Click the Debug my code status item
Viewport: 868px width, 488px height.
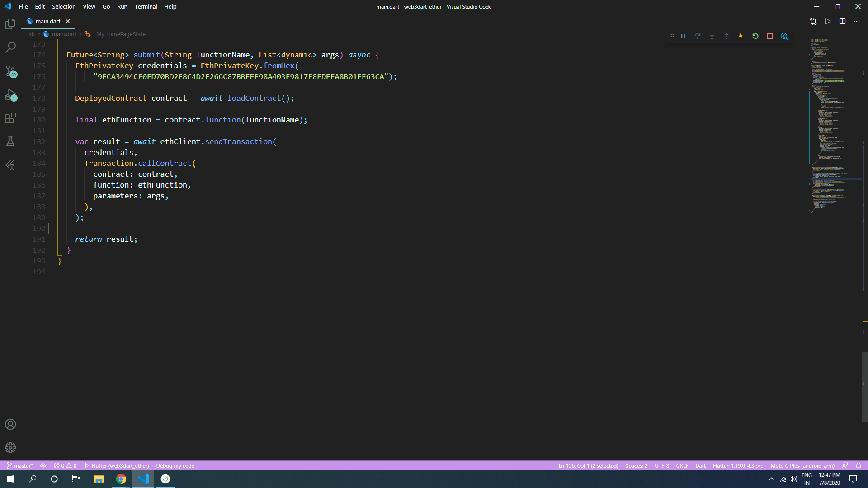175,465
